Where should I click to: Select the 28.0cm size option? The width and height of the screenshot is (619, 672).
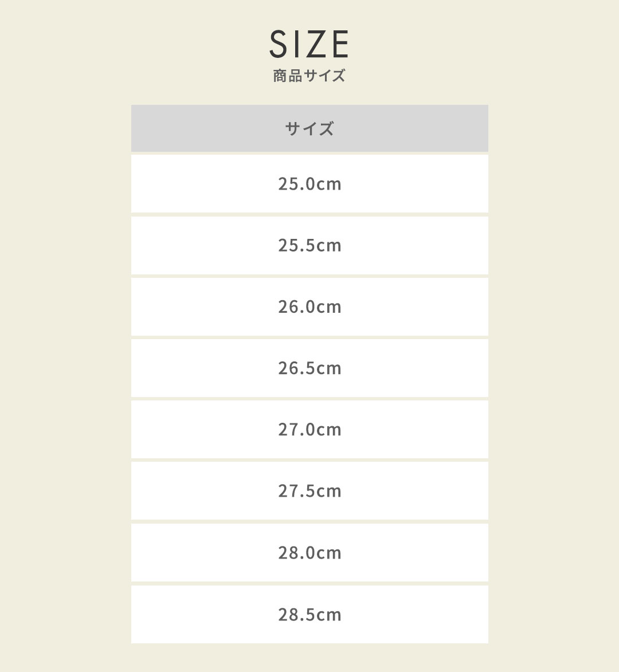click(309, 553)
